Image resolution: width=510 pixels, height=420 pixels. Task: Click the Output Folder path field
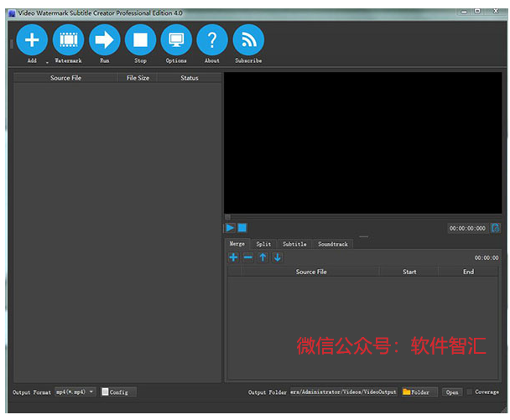click(x=343, y=392)
